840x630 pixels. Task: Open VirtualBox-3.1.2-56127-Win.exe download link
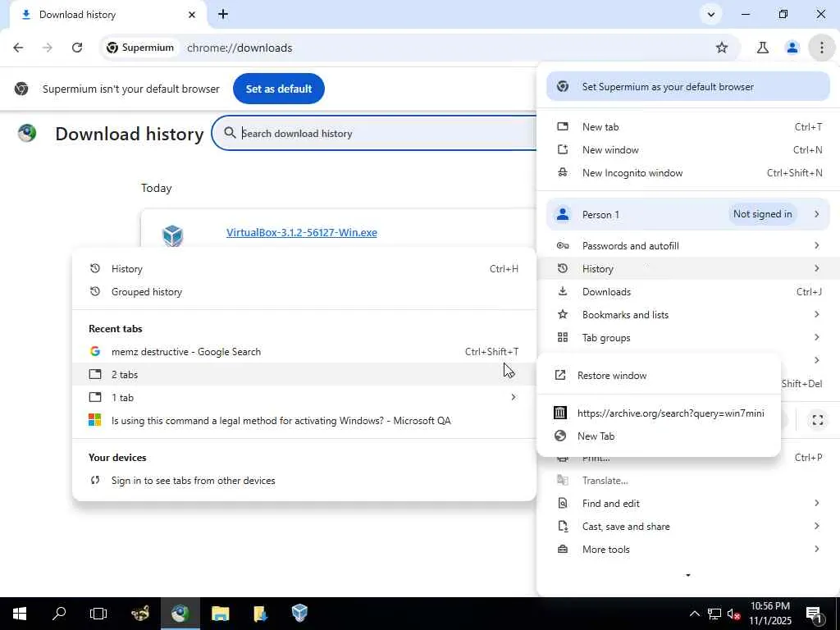(x=302, y=232)
